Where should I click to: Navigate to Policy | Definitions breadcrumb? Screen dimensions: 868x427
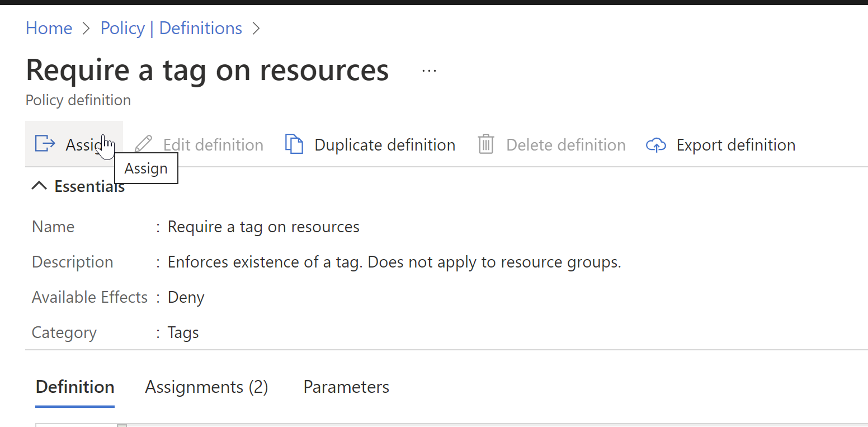tap(171, 28)
